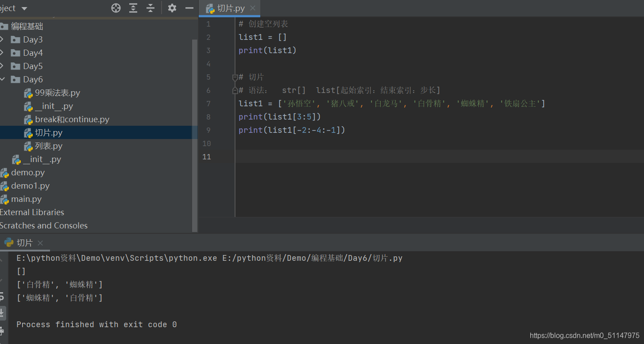Select the 切片 run tab

pos(24,243)
